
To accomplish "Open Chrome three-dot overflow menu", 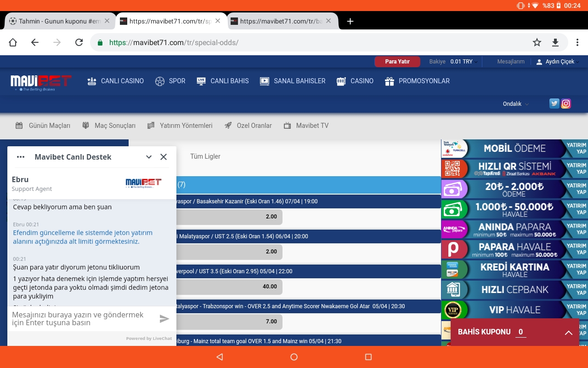I will coord(577,42).
